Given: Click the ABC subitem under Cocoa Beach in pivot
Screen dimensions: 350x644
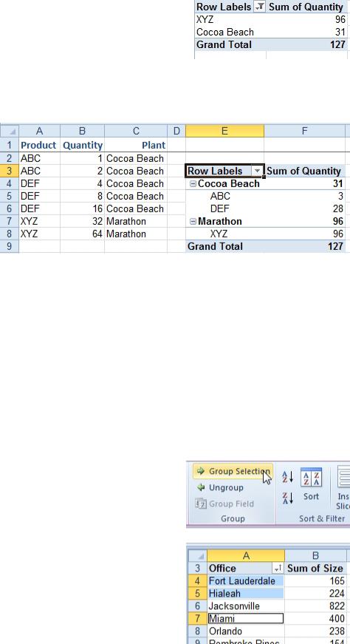Looking at the screenshot, I should [220, 196].
